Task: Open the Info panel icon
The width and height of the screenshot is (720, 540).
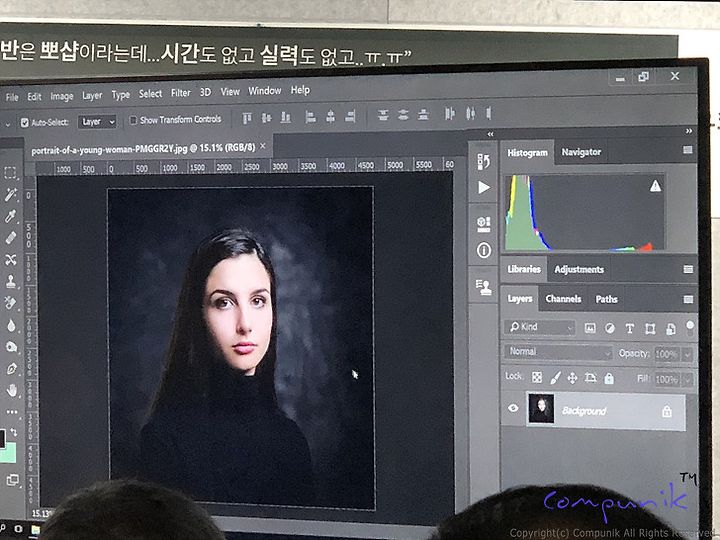Action: point(484,250)
